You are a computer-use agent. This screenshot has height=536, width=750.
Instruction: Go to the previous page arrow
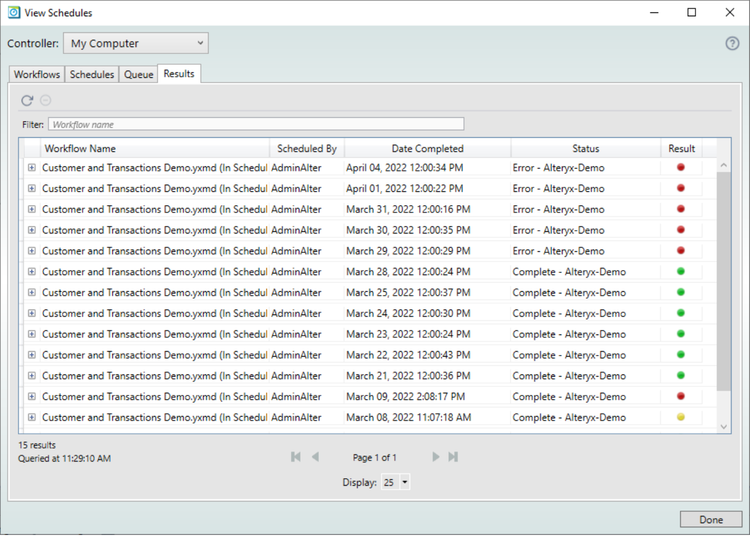[x=315, y=457]
